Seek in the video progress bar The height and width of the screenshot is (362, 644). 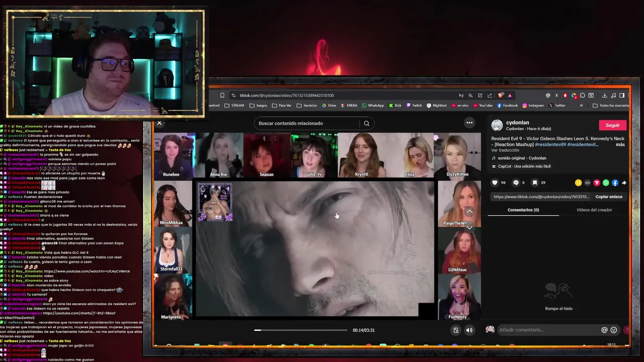(x=301, y=330)
